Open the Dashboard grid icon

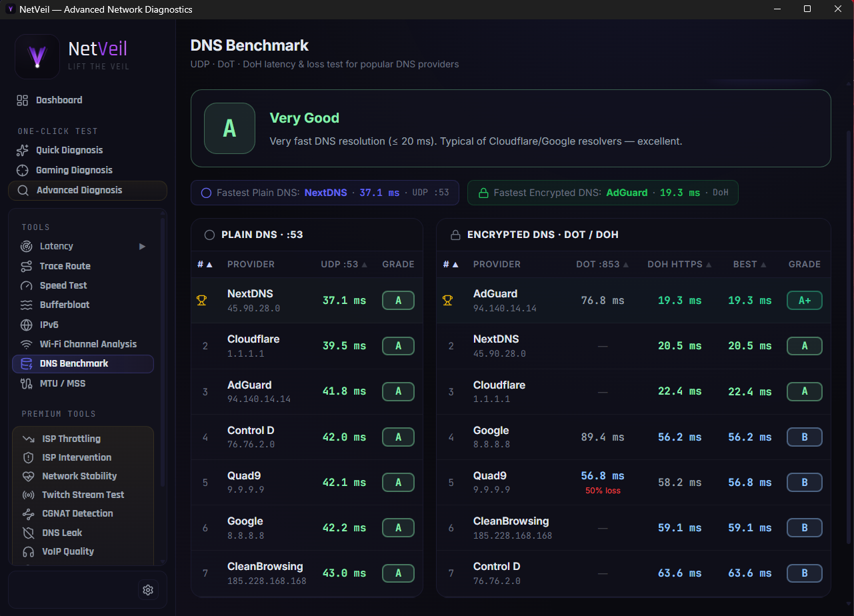point(22,100)
